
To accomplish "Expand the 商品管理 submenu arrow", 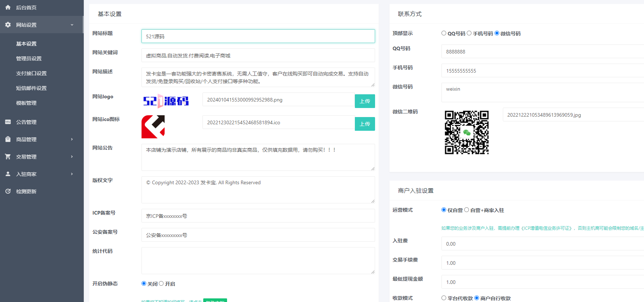I will tap(72, 139).
